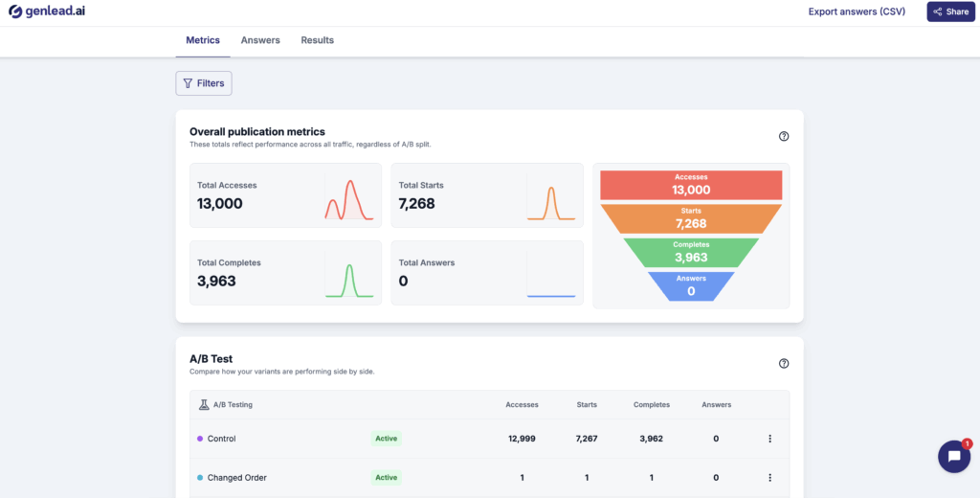Click the green Completes funnel segment

(x=691, y=253)
